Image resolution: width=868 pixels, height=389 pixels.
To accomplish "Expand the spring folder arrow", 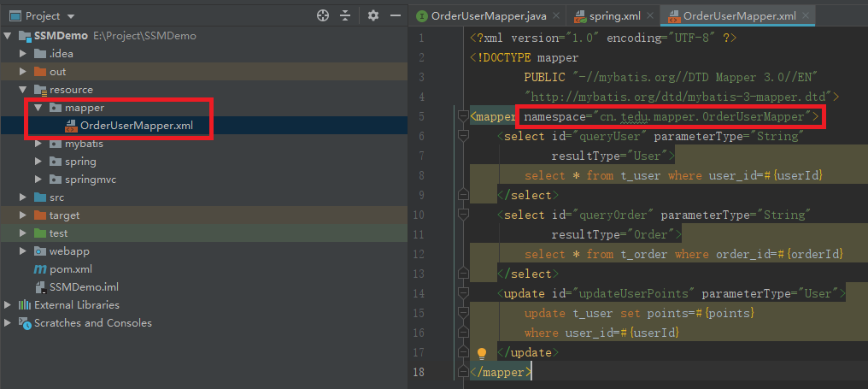I will pyautogui.click(x=38, y=162).
